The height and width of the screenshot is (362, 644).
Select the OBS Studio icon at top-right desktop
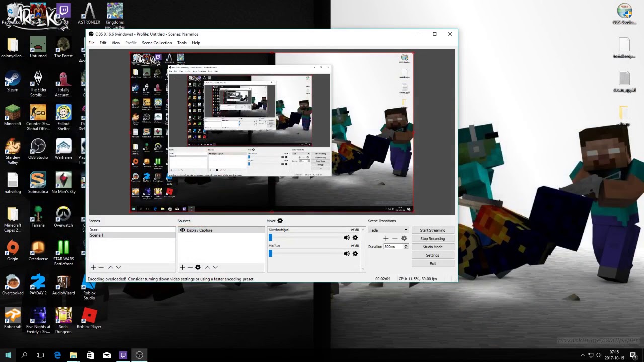[624, 15]
